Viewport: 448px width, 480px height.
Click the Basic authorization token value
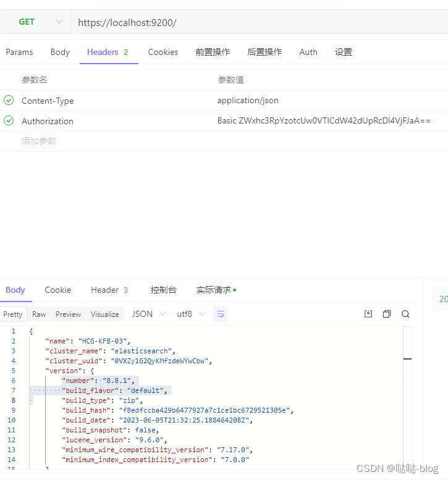point(324,120)
